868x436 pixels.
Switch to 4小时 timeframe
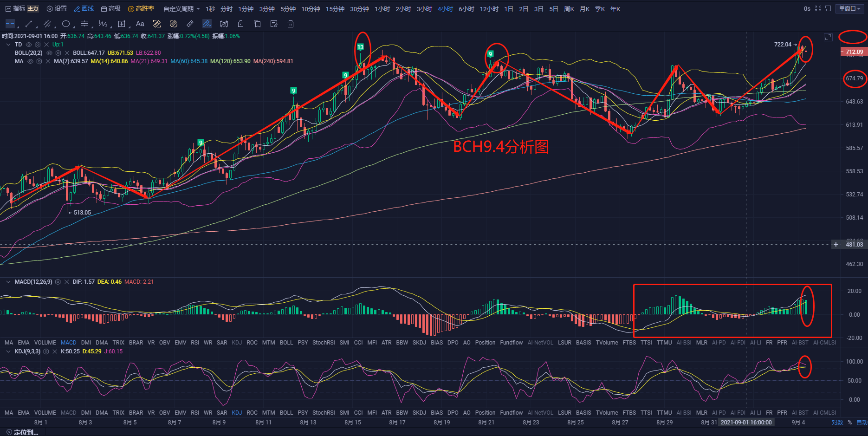[445, 9]
